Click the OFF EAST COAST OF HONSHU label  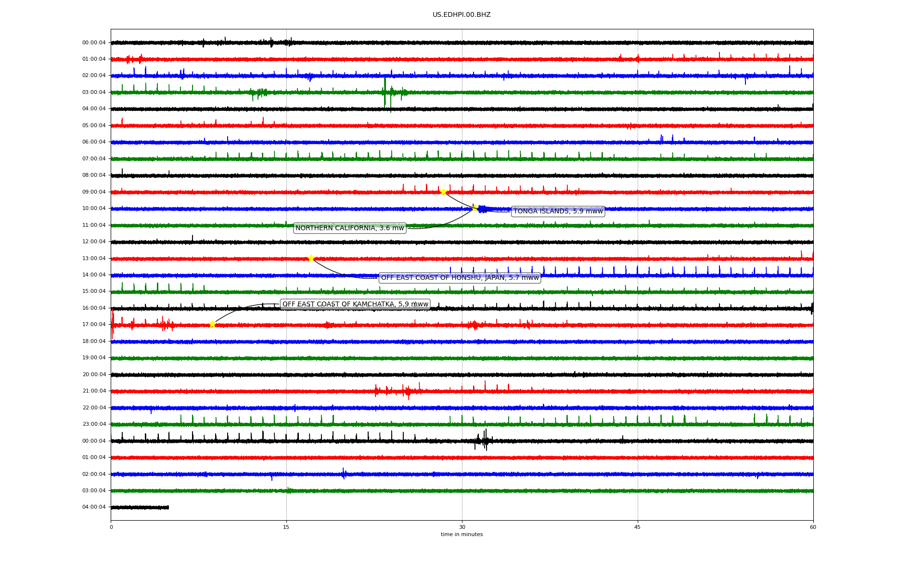(460, 278)
